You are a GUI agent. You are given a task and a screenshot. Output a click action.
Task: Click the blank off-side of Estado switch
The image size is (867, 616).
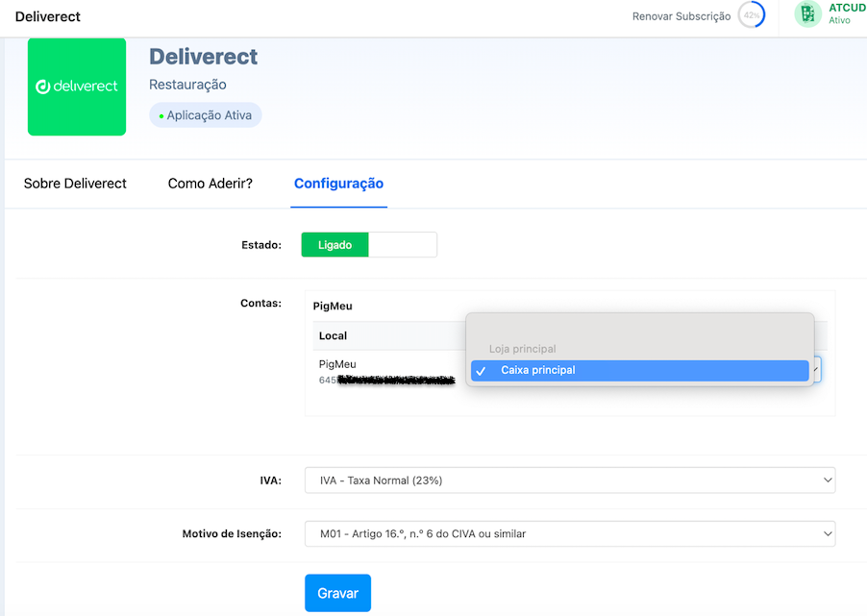[x=403, y=245]
